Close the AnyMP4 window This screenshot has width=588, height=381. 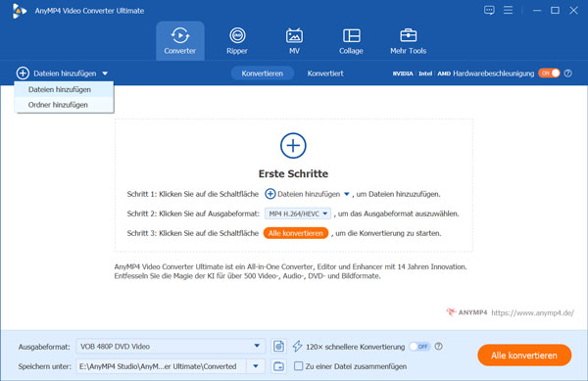click(x=573, y=11)
